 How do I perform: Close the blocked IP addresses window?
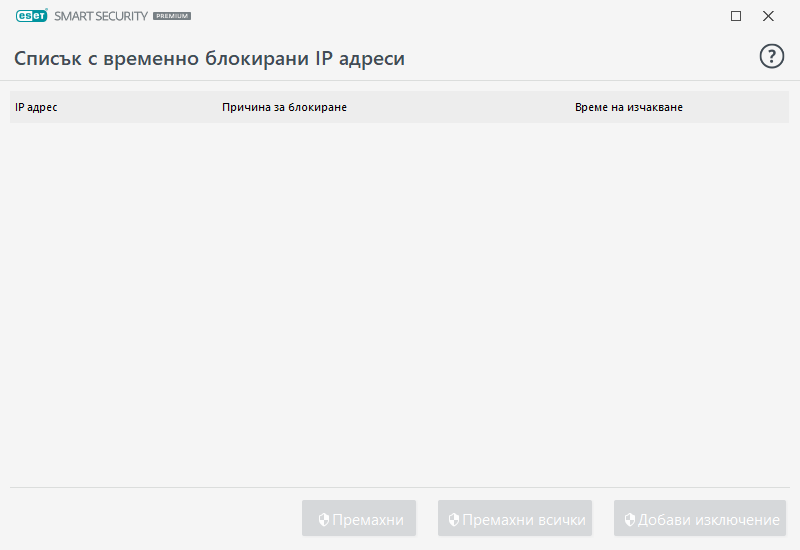pos(768,16)
